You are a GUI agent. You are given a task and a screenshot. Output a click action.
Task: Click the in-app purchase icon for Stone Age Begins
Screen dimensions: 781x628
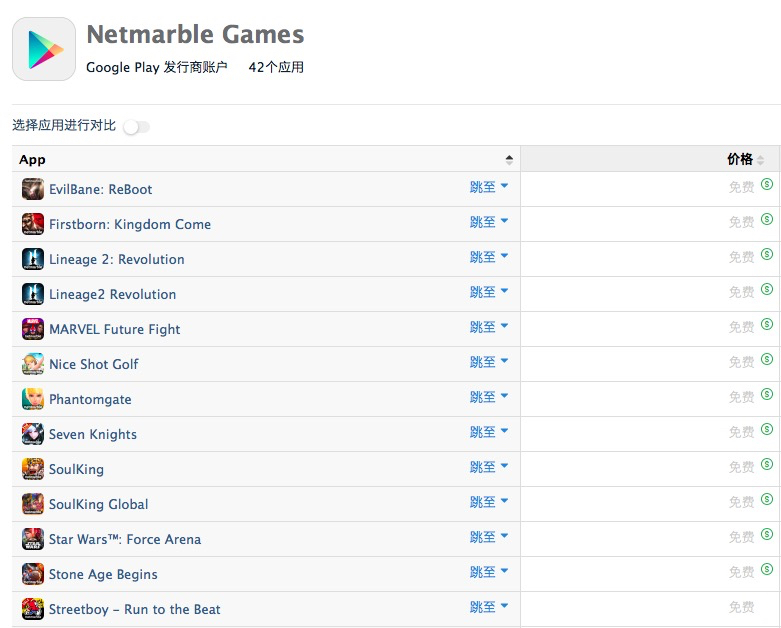[767, 569]
